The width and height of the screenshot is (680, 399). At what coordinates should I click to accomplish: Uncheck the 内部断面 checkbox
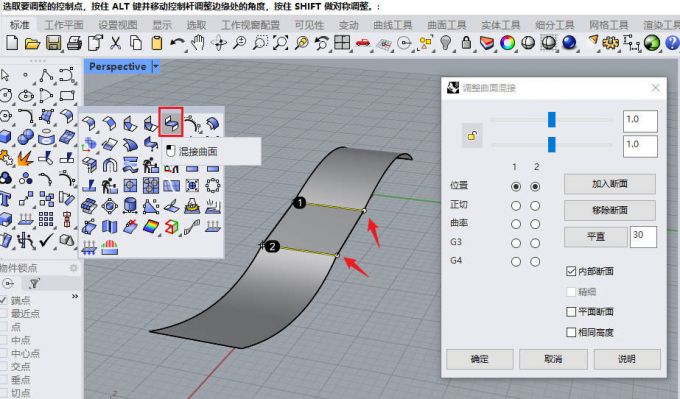[x=571, y=271]
